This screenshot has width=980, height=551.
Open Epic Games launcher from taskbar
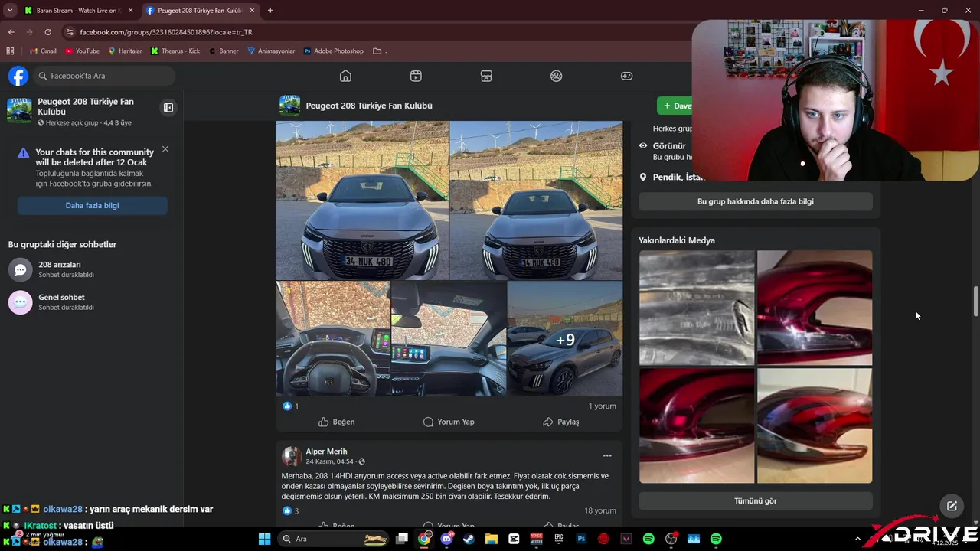[559, 539]
